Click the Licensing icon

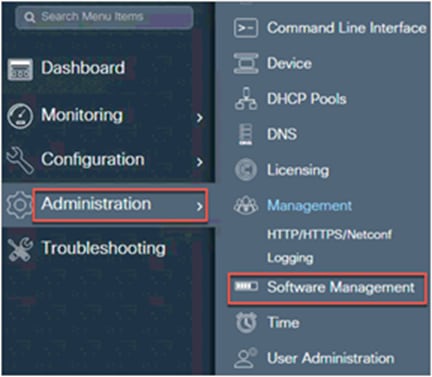(246, 170)
